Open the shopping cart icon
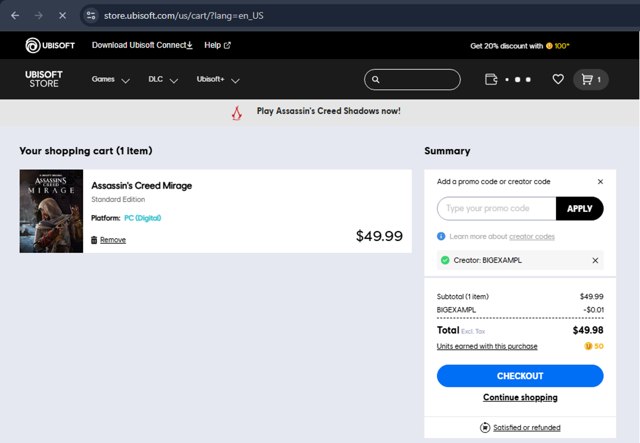640x443 pixels. click(x=591, y=80)
